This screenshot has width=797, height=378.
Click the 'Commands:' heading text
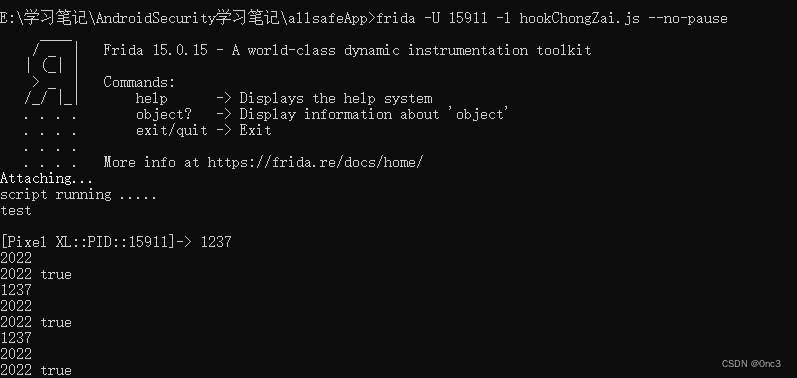(x=139, y=82)
